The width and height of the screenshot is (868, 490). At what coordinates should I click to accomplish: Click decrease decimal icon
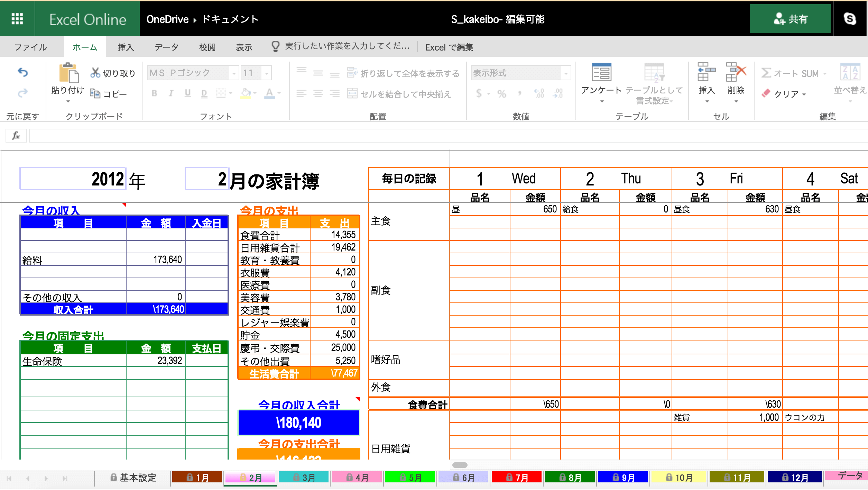click(558, 93)
